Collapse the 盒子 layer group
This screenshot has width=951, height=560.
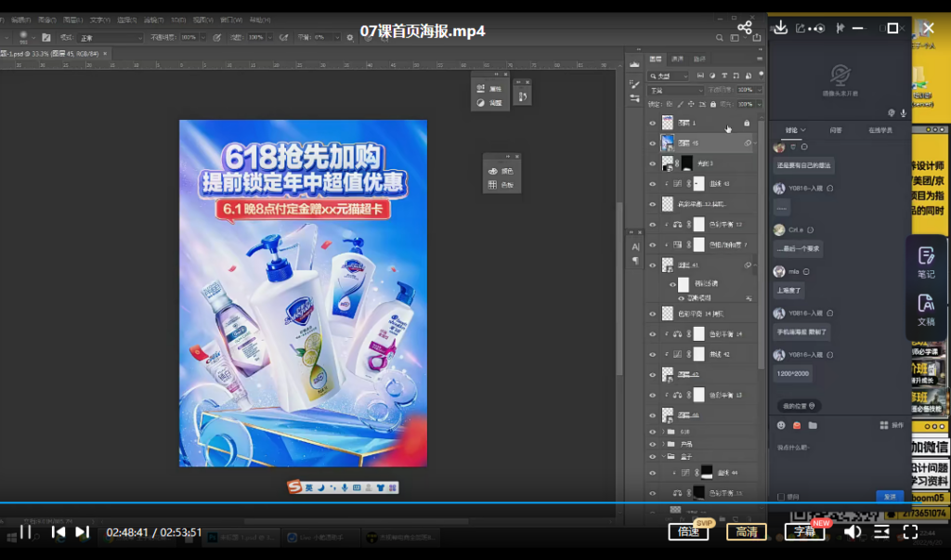point(663,456)
